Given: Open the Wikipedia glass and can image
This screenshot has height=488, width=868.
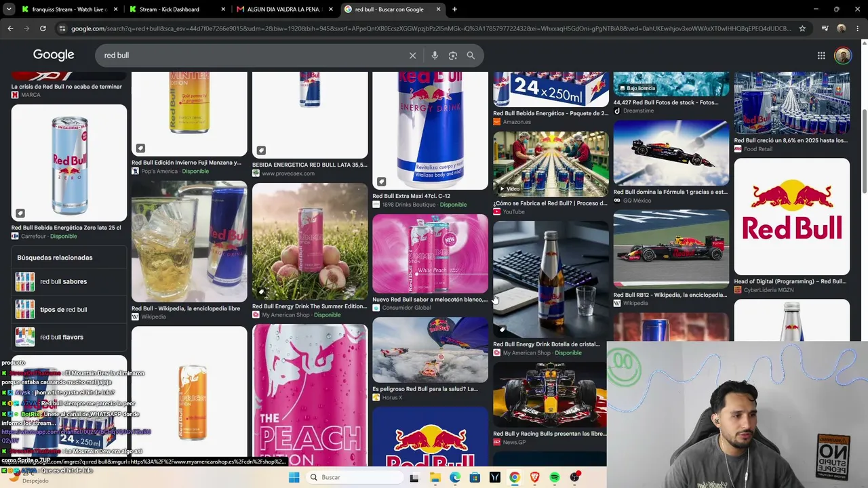Looking at the screenshot, I should (x=189, y=241).
